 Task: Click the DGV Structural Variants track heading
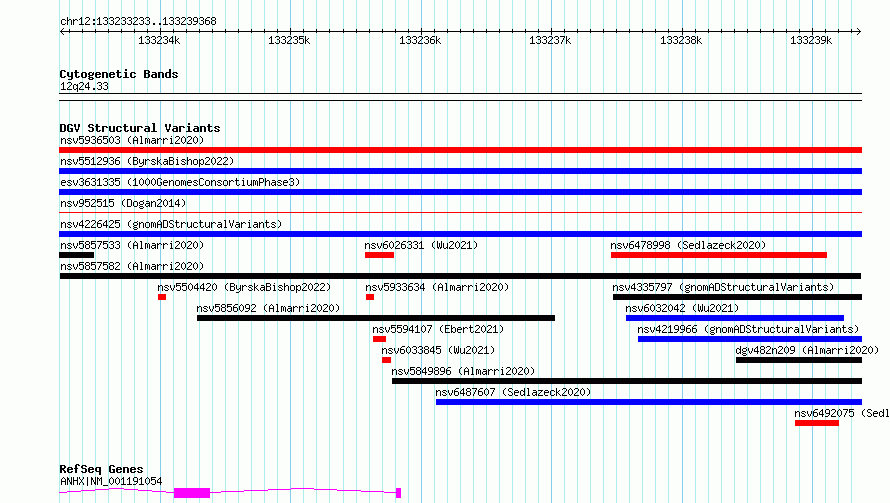pos(140,128)
